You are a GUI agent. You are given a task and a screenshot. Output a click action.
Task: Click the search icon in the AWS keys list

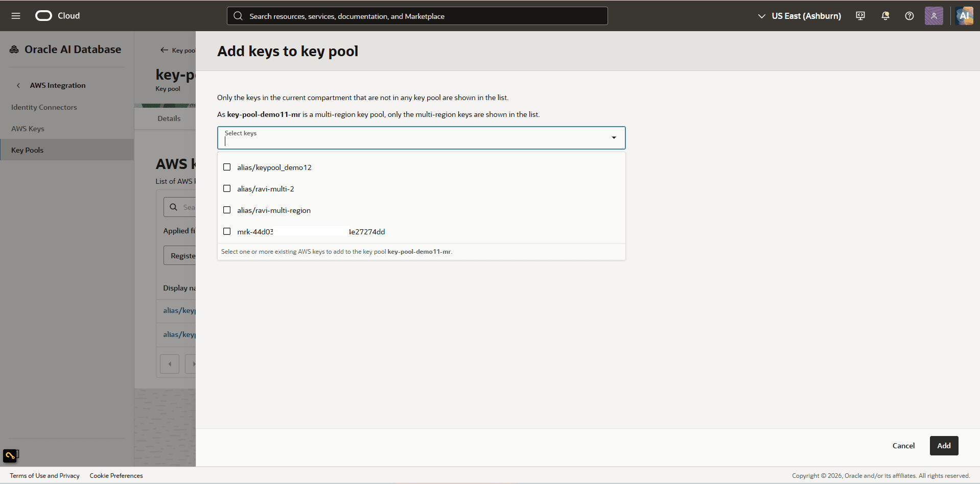(x=174, y=207)
